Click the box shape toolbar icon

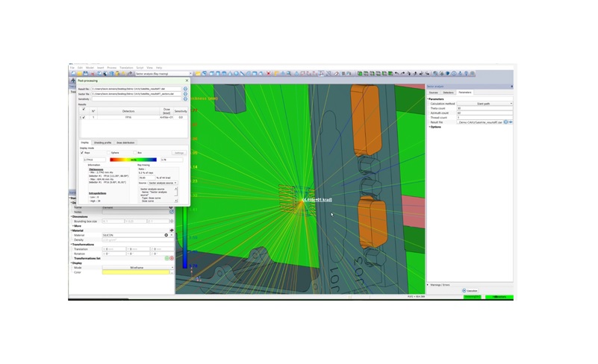coord(212,74)
